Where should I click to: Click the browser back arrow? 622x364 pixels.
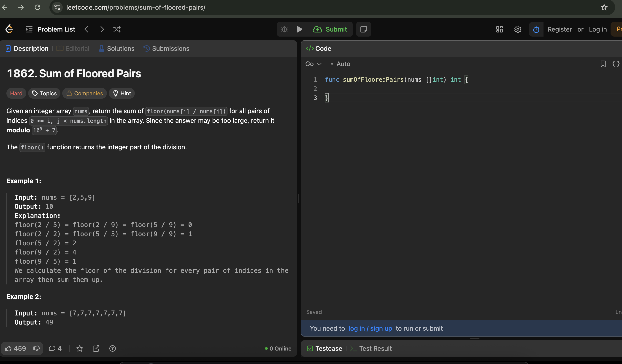[x=5, y=7]
